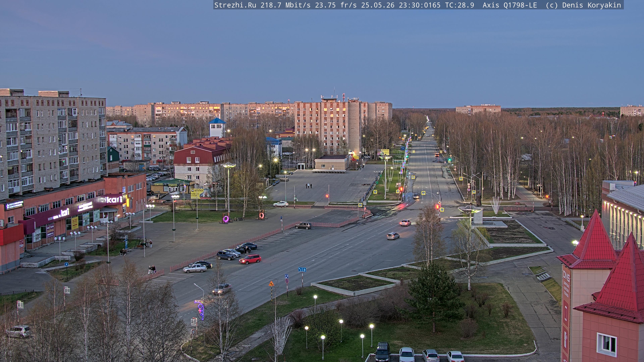This screenshot has width=644, height=362.
Task: Click the "Axis Q1798-LE" camera model text
Action: [510, 5]
